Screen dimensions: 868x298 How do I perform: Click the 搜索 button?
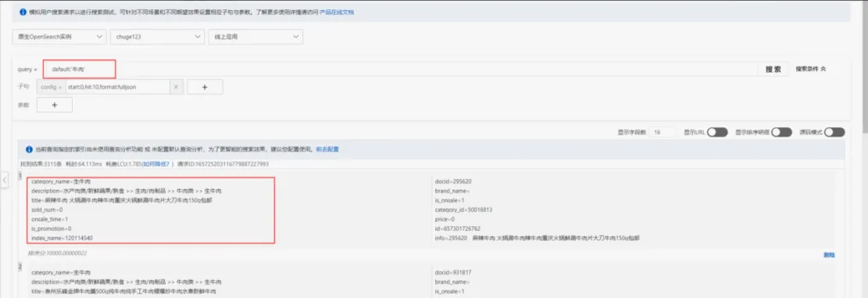click(773, 70)
